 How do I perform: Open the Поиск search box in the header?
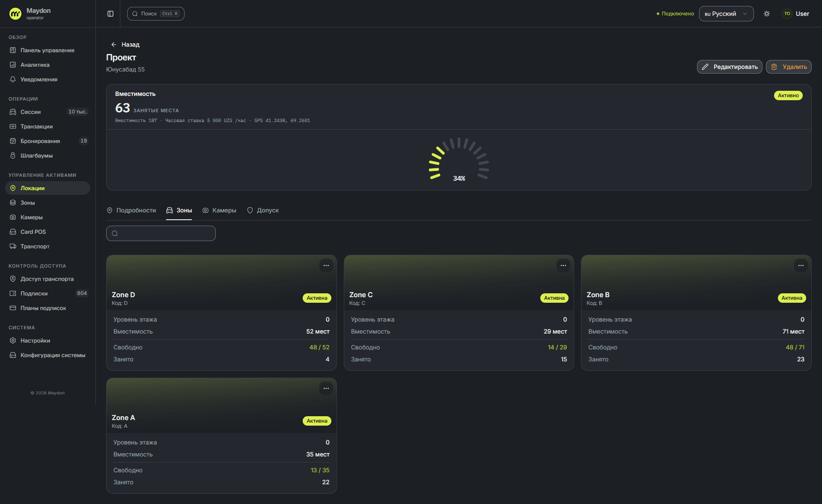[x=156, y=14]
